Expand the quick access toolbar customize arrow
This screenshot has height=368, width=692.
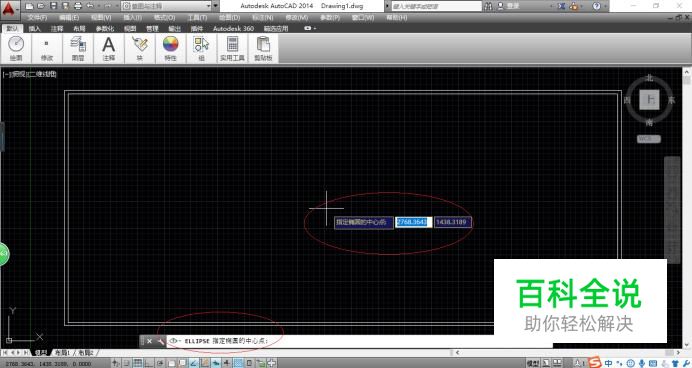(216, 6)
